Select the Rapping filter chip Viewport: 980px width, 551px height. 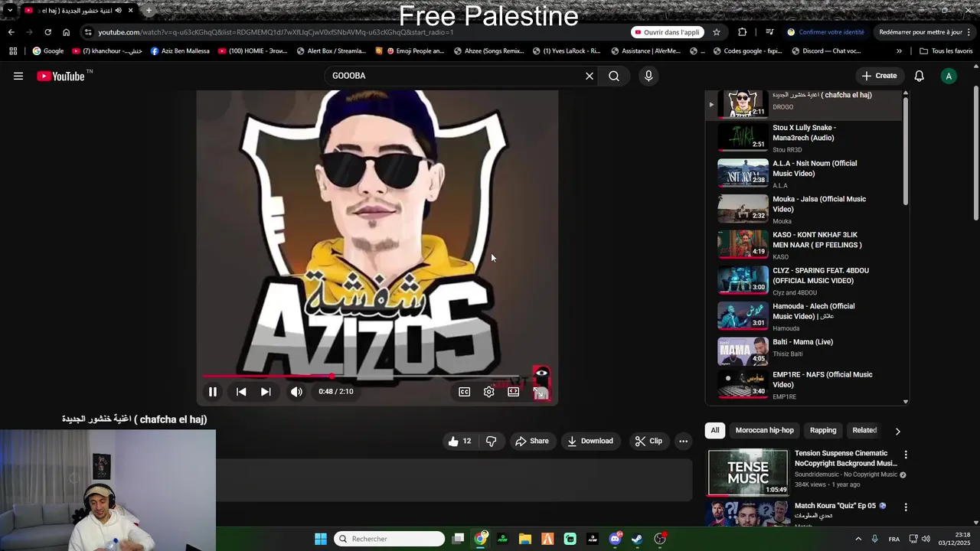(x=823, y=430)
